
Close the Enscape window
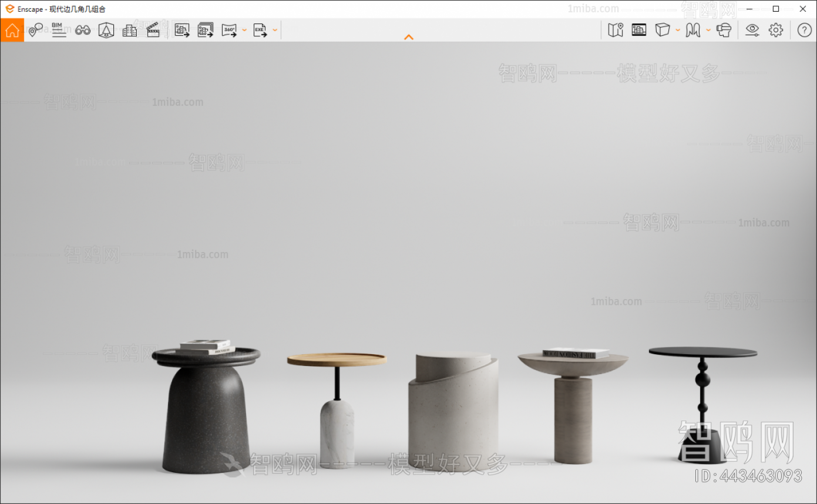click(803, 9)
